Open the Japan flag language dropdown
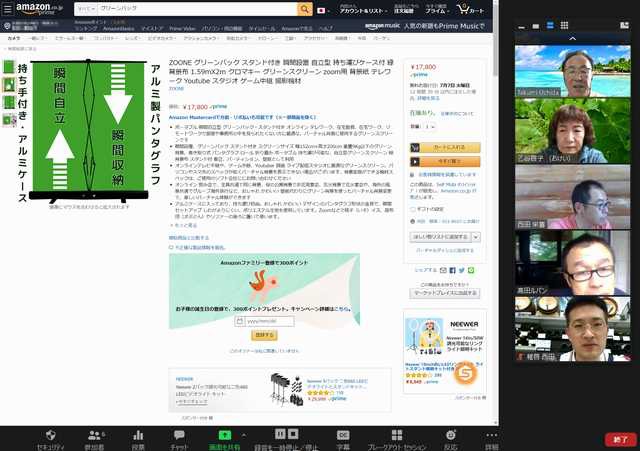640x451 pixels. [x=323, y=11]
